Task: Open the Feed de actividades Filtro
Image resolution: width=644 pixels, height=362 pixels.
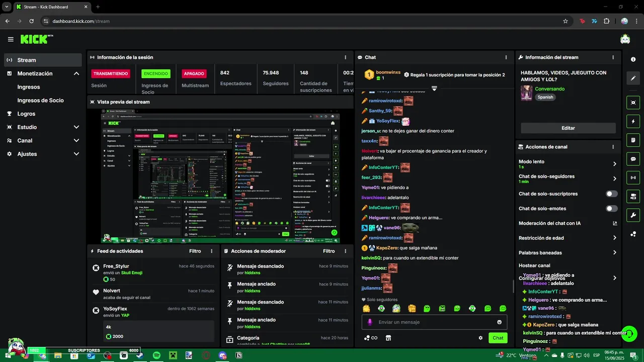Action: click(195, 251)
